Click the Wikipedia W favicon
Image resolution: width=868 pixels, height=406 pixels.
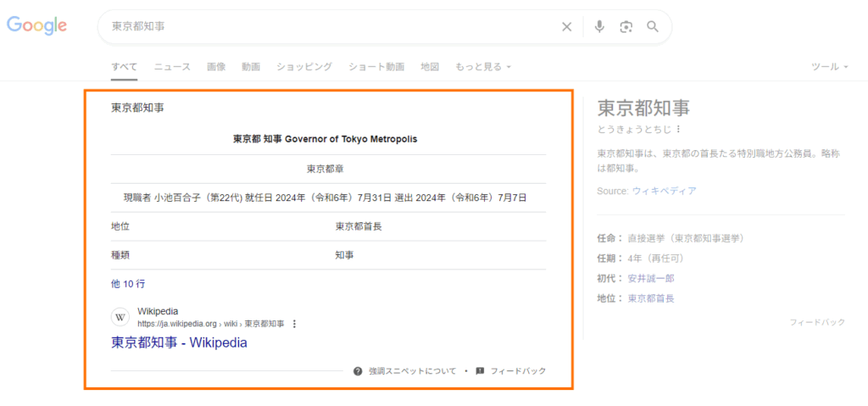coord(120,317)
